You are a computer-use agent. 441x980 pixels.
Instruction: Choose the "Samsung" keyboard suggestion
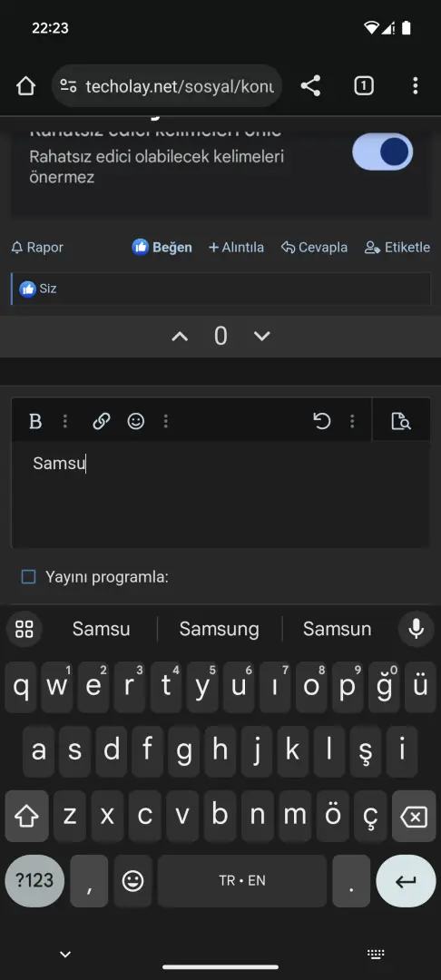click(220, 628)
